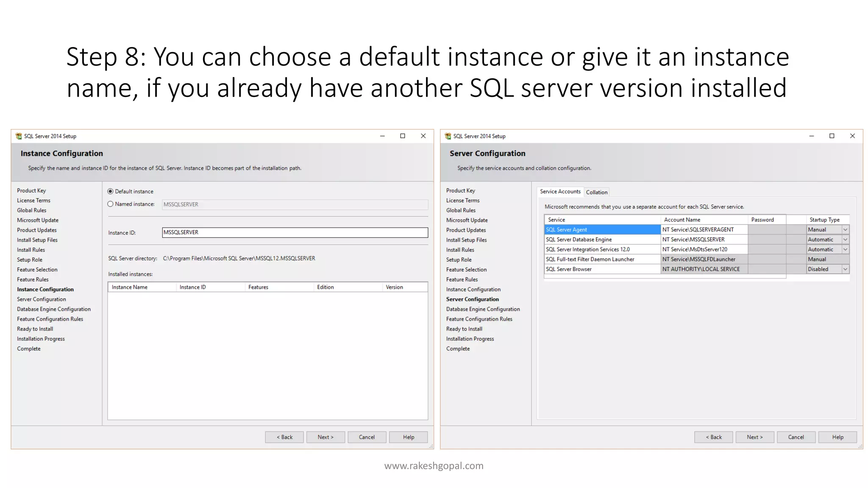Open Database Engine startup type dropdown
Image resolution: width=868 pixels, height=488 pixels.
click(x=845, y=239)
